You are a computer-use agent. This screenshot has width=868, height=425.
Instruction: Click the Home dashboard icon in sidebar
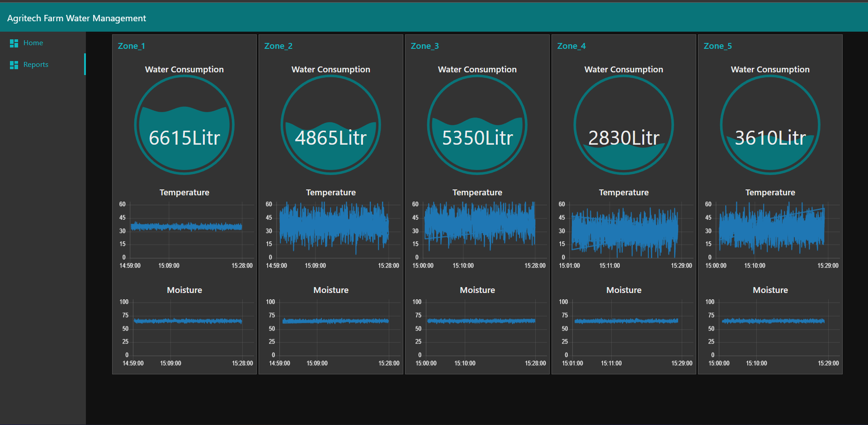tap(14, 43)
